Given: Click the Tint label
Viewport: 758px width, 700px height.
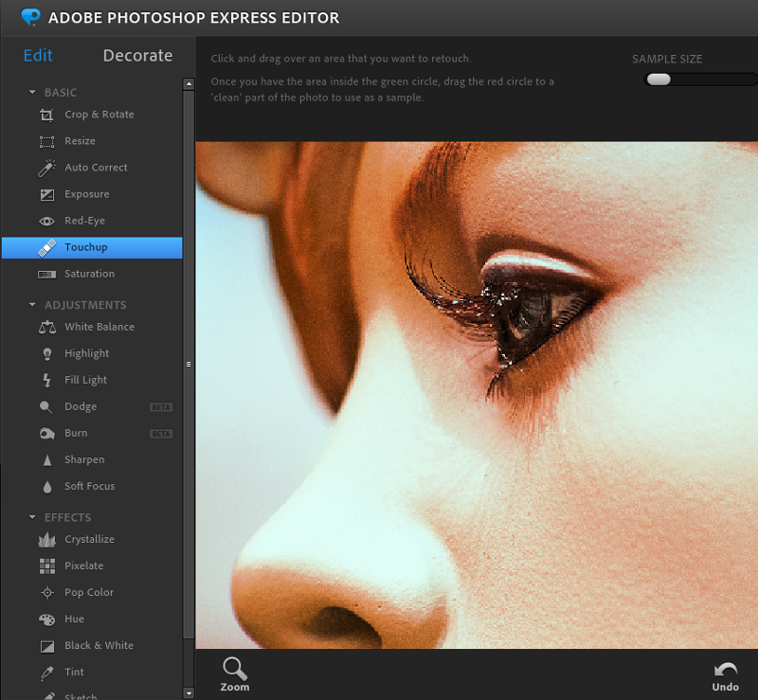Looking at the screenshot, I should 74,672.
